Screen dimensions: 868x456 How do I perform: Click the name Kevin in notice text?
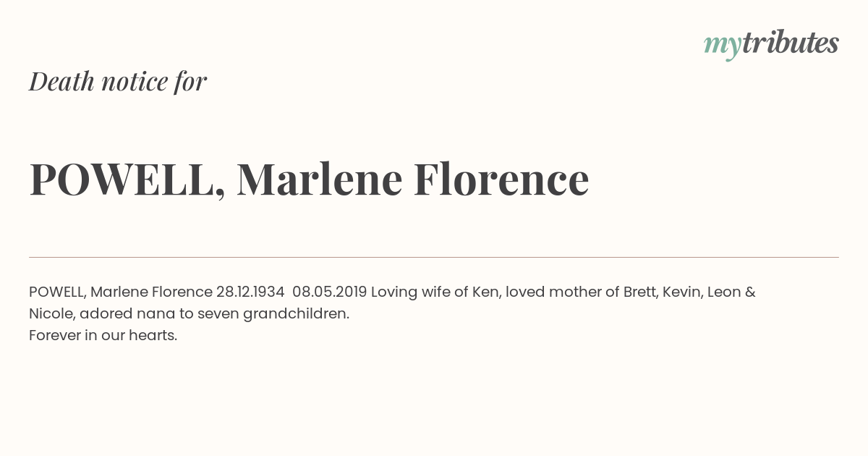point(683,292)
